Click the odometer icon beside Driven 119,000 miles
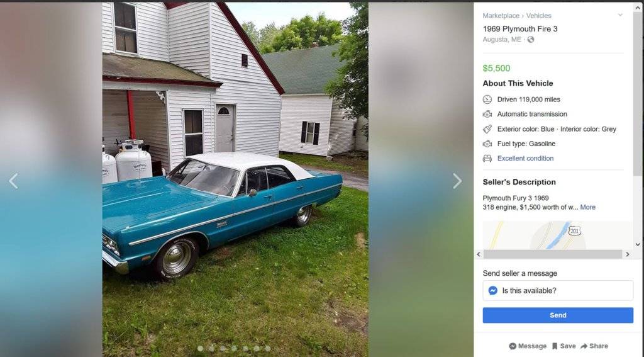644x357 pixels. 487,99
